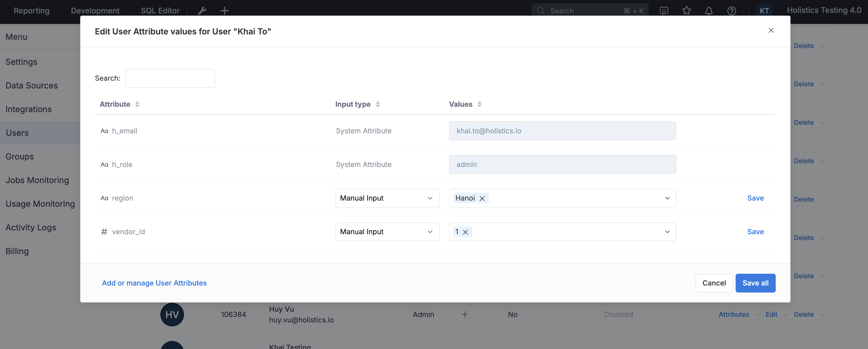Open the help question mark icon

pos(732,11)
